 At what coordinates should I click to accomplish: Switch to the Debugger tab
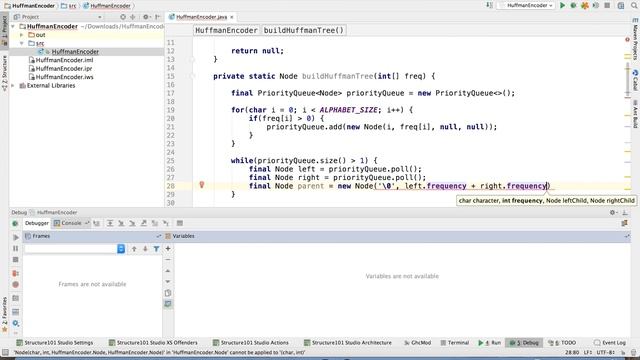[x=37, y=223]
